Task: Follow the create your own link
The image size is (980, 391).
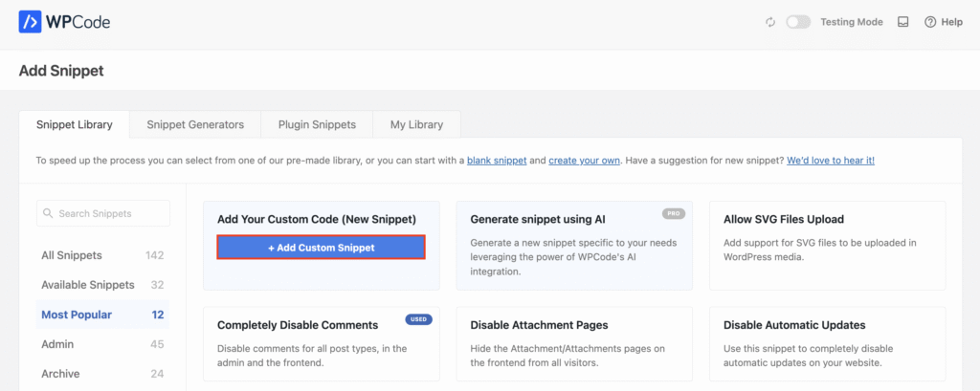Action: [x=585, y=161]
